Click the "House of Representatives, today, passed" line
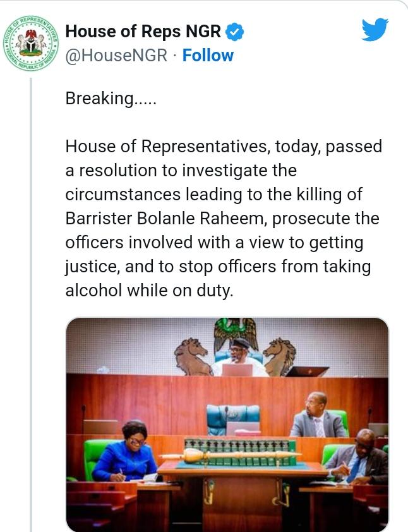The width and height of the screenshot is (408, 532). pyautogui.click(x=224, y=147)
